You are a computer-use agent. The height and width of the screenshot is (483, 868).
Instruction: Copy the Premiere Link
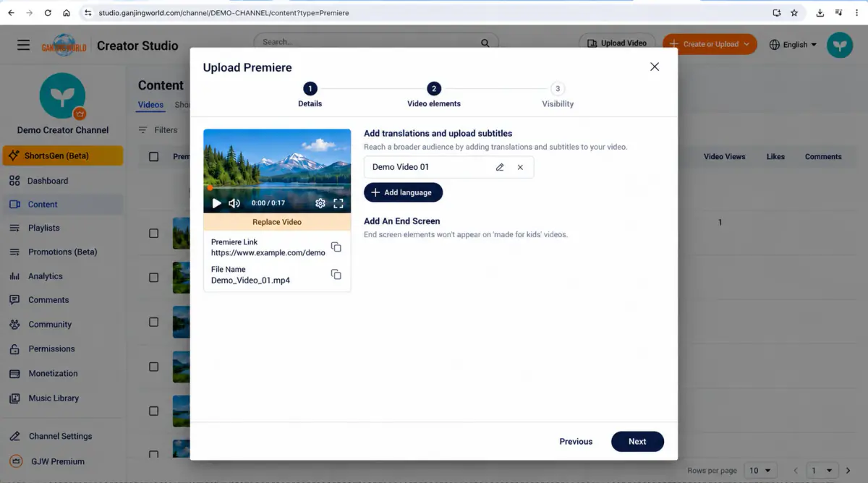pyautogui.click(x=336, y=247)
